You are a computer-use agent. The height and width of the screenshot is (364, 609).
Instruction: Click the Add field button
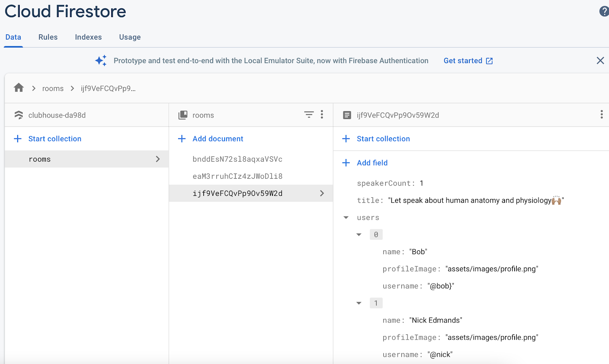tap(372, 163)
